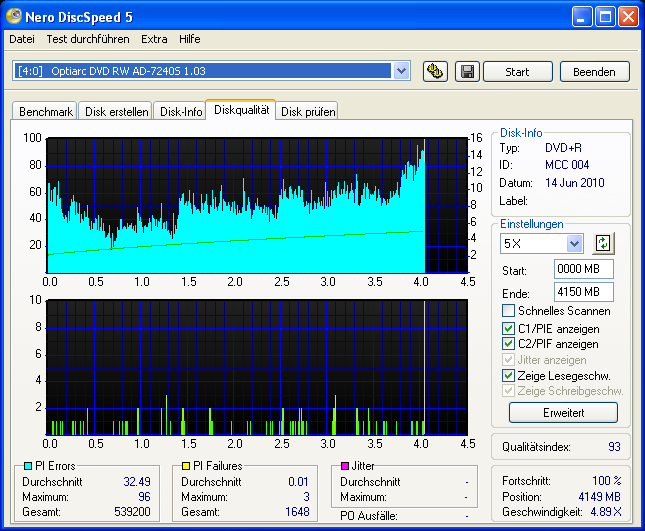
Task: Toggle the C1/PIE anzeigen checkbox
Action: tap(508, 329)
